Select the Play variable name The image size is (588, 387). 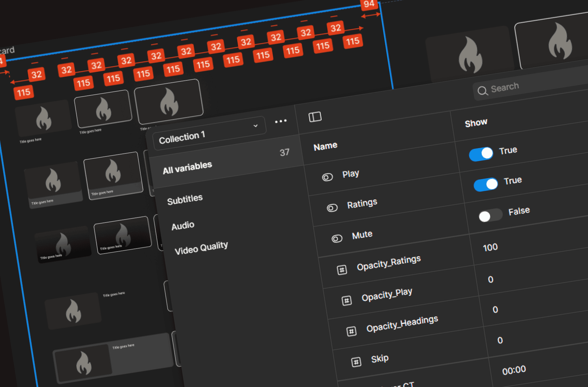click(x=351, y=174)
